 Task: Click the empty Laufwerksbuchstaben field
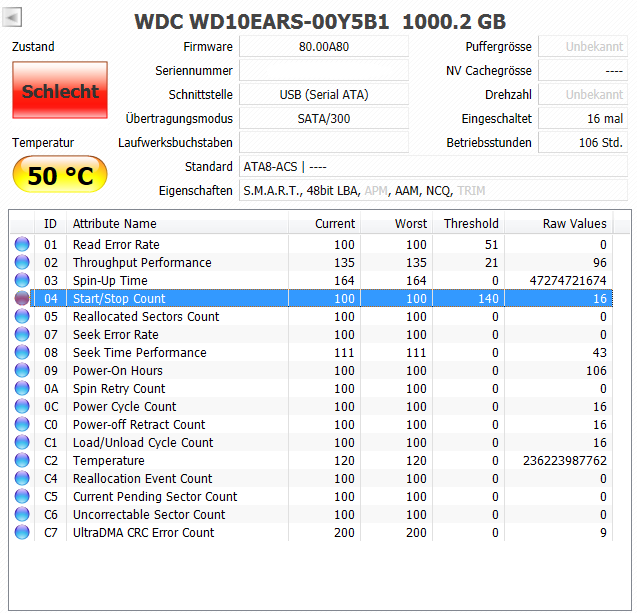[324, 143]
